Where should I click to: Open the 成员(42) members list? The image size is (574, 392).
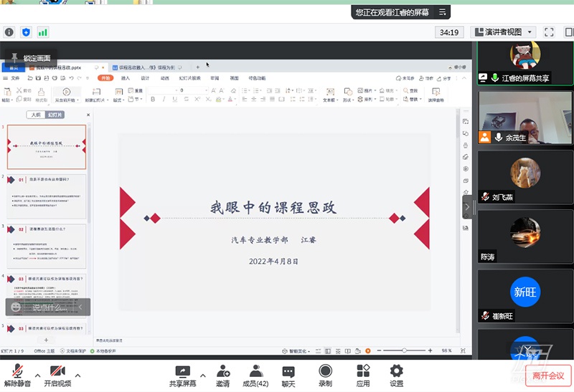[255, 376]
